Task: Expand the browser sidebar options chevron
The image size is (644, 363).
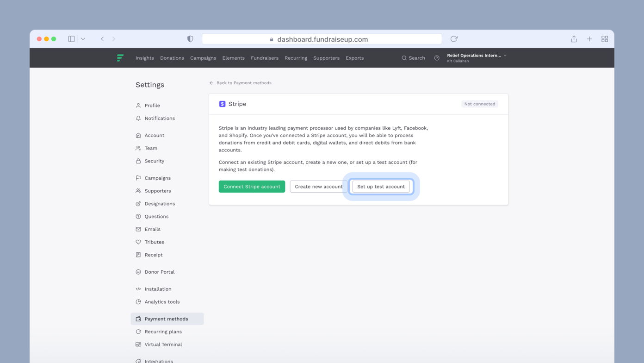Action: tap(83, 39)
